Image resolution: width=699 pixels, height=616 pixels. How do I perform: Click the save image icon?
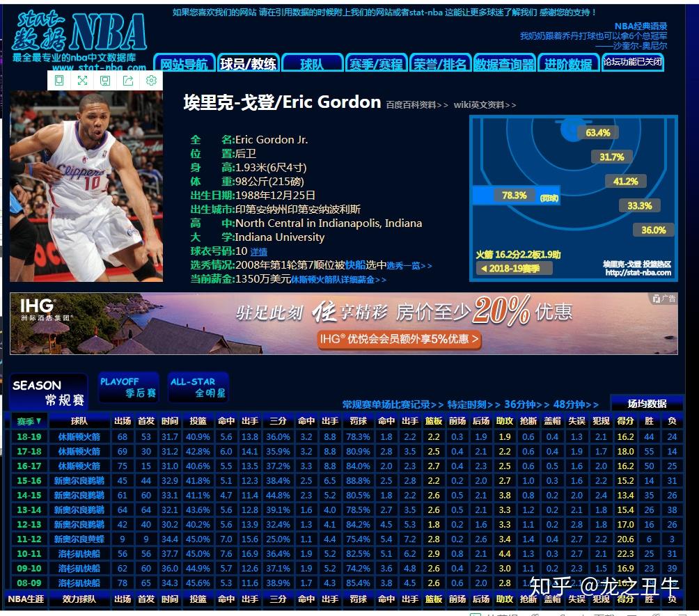point(105,81)
